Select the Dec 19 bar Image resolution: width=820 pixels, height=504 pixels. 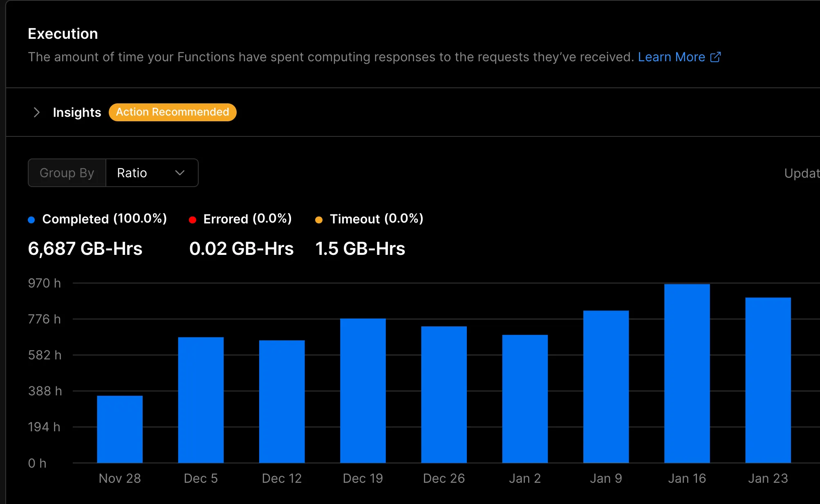pyautogui.click(x=363, y=390)
